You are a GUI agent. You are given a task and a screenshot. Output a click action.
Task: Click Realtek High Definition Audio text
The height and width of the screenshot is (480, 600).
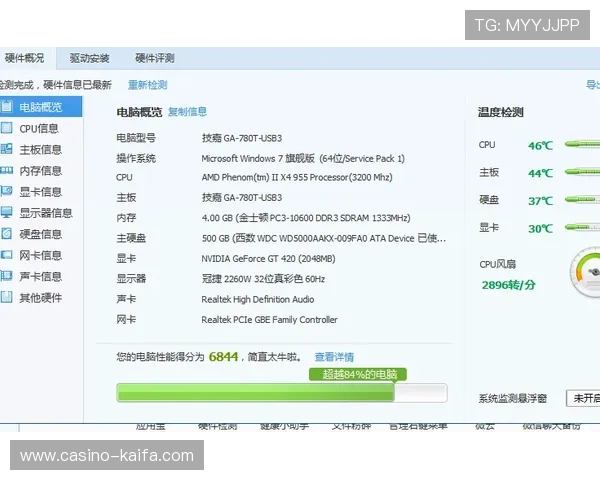pos(258,299)
